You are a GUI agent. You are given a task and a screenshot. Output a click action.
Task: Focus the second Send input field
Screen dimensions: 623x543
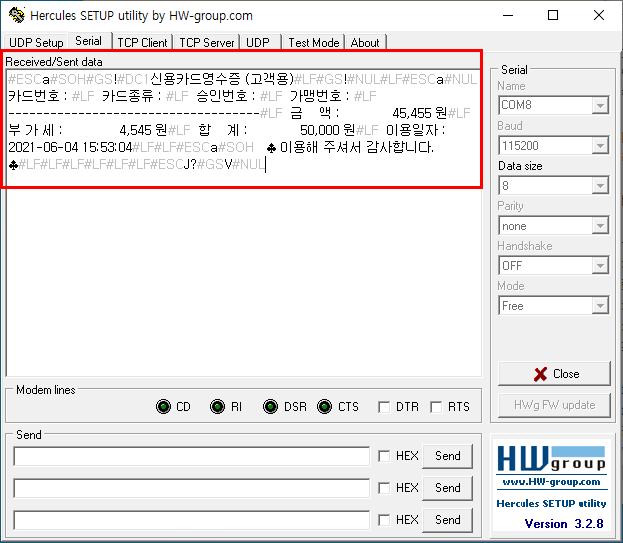[x=192, y=488]
